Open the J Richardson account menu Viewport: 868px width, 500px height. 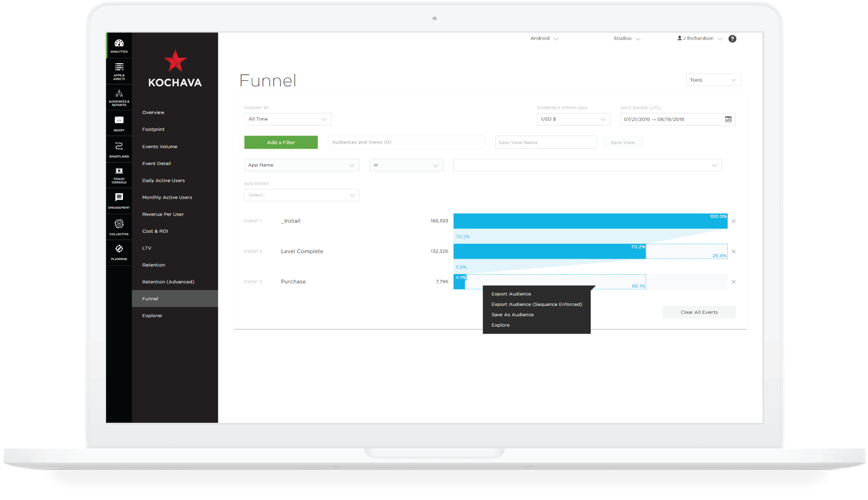pos(700,39)
